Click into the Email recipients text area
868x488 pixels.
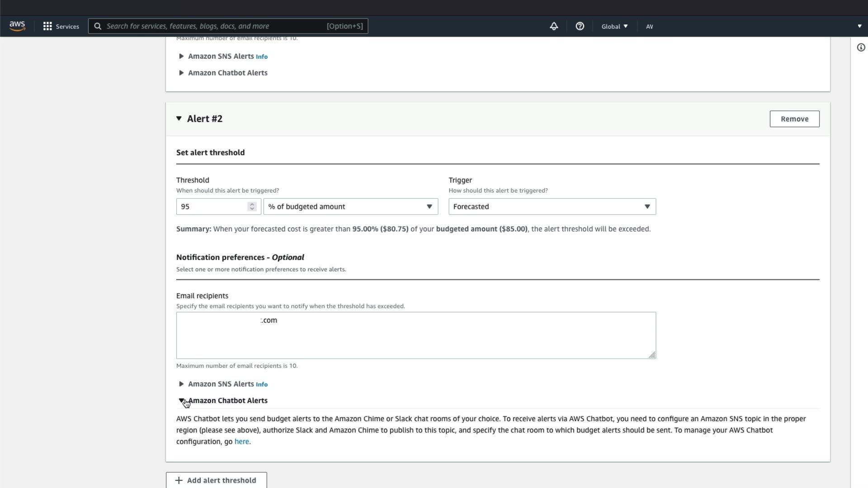416,335
